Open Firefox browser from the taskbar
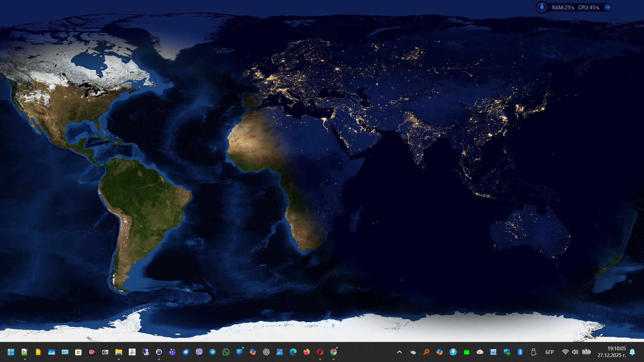644x362 pixels. pyautogui.click(x=307, y=352)
